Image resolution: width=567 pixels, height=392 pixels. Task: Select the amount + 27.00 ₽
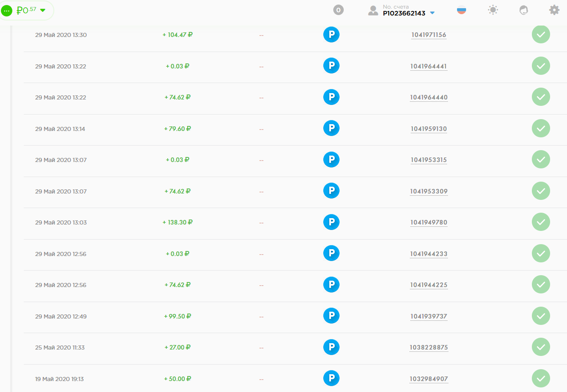178,347
